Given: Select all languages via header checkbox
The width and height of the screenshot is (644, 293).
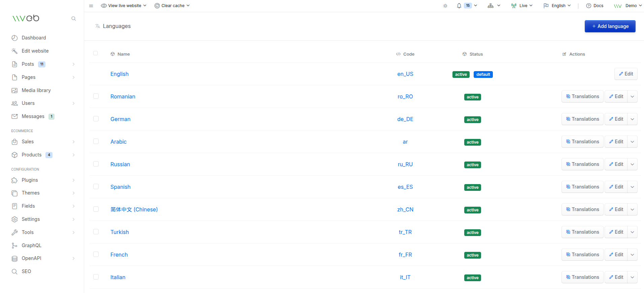Looking at the screenshot, I should (x=96, y=53).
